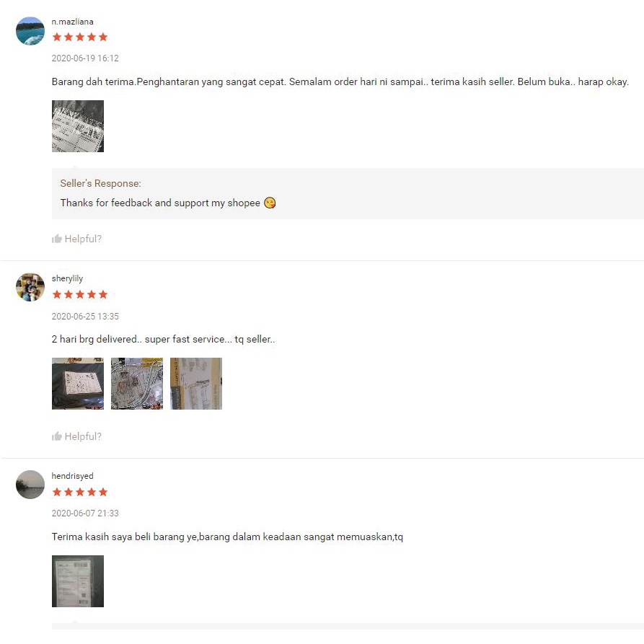Open the sherylily username link
The width and height of the screenshot is (644, 644).
coord(67,278)
